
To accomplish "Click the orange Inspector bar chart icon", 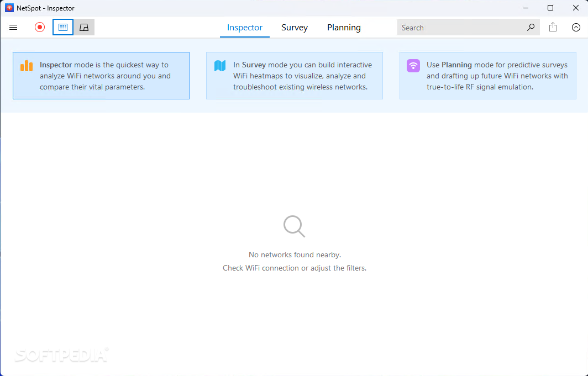I will [x=27, y=66].
